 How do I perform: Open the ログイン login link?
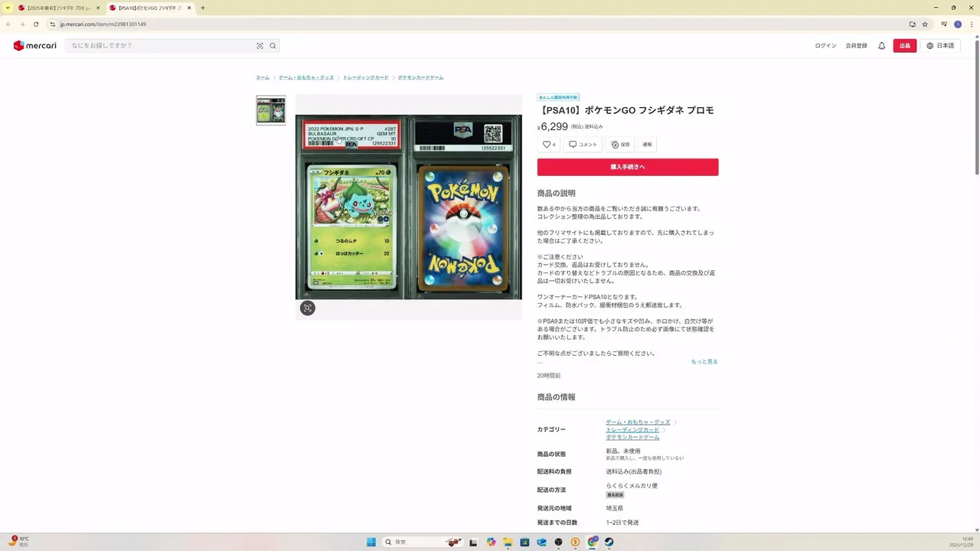[x=825, y=46]
